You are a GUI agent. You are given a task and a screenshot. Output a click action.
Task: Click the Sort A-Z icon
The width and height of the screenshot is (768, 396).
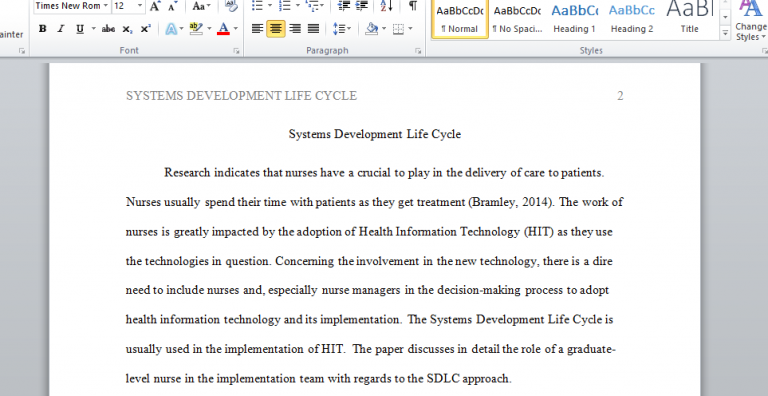(386, 6)
